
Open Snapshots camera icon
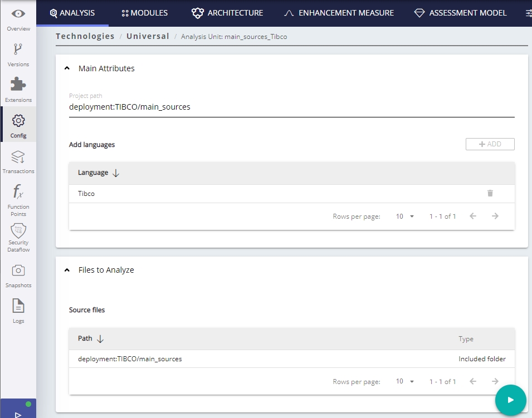tap(18, 271)
